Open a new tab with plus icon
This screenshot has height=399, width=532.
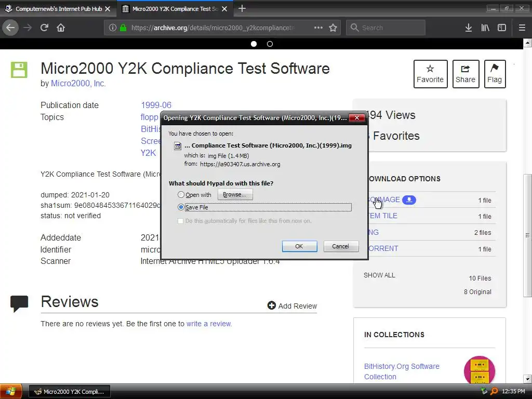point(242,8)
